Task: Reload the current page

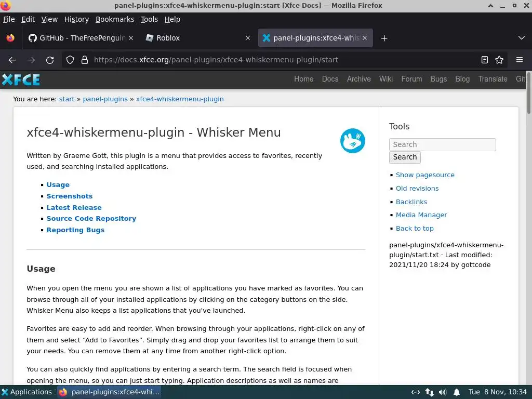Action: click(x=50, y=60)
